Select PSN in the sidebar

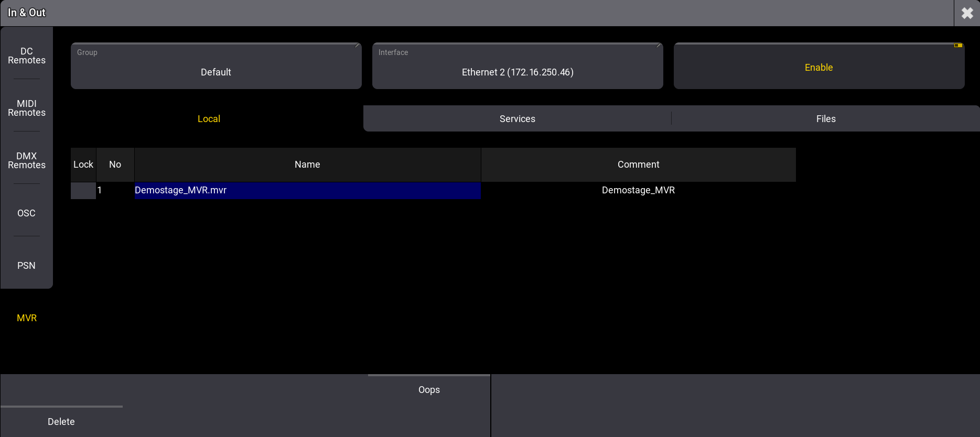click(x=27, y=266)
